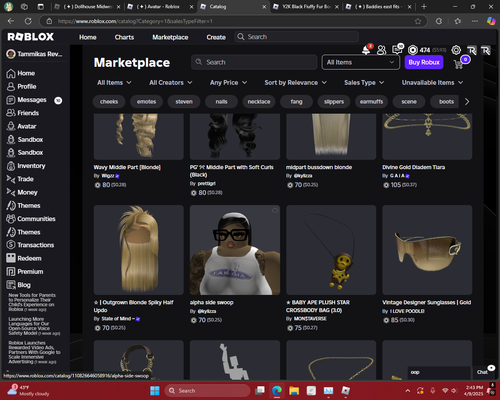
Task: Open the settings gear icon
Action: [456, 50]
